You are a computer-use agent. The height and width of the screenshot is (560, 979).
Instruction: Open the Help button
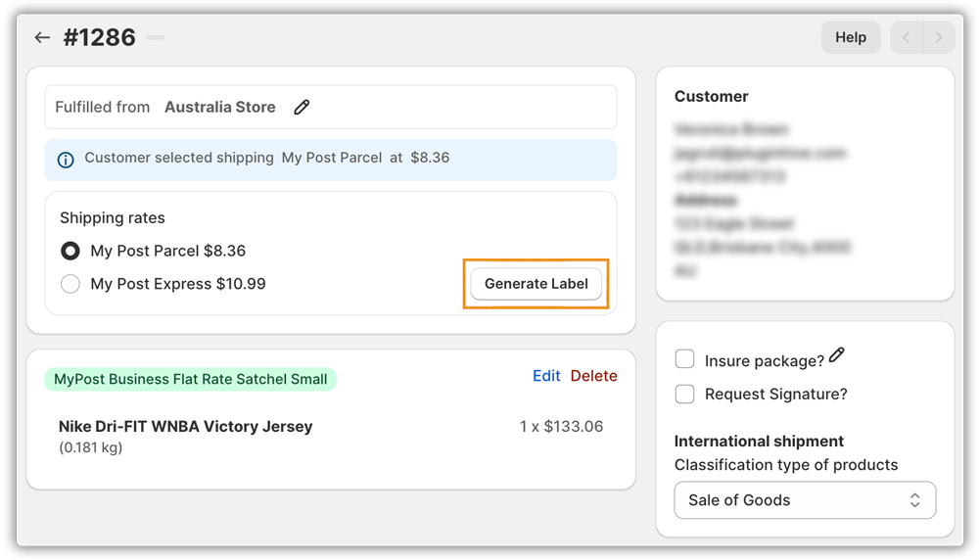850,38
